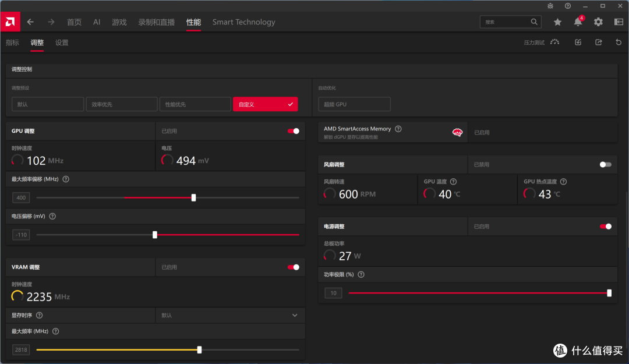Click the 功率极限 slider handle
Viewport: 629px width, 364px height.
(x=609, y=293)
